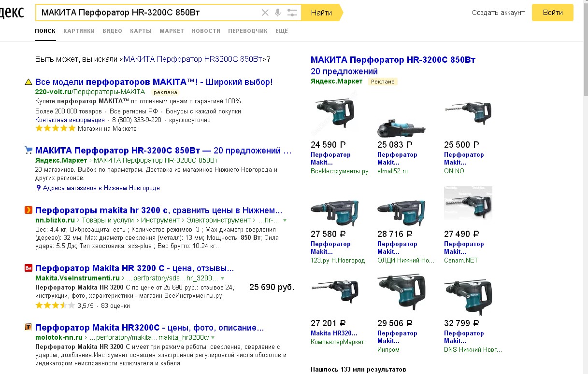Click the suggested query HR3200C link
Viewport: 588px width, 374px height.
(x=194, y=59)
